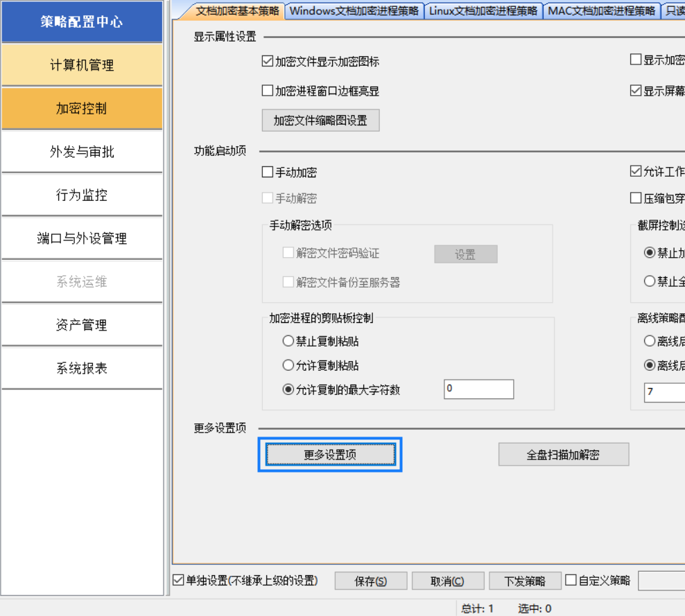The image size is (685, 616).
Task: Click the 全盘扫描加解密 button
Action: coord(563,455)
